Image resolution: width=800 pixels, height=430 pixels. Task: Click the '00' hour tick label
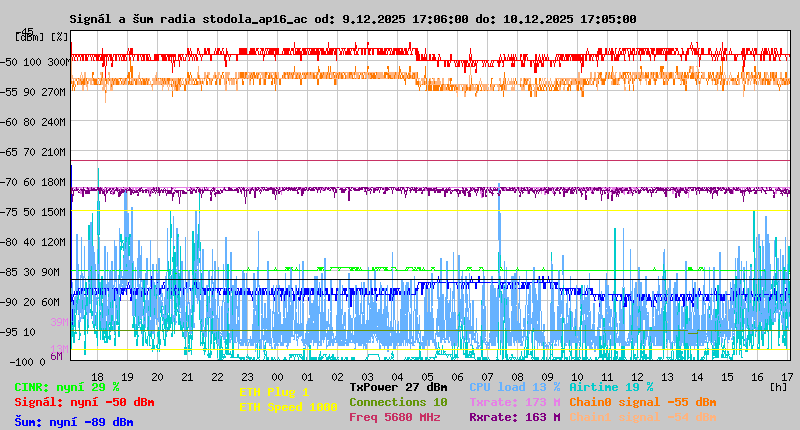click(277, 377)
